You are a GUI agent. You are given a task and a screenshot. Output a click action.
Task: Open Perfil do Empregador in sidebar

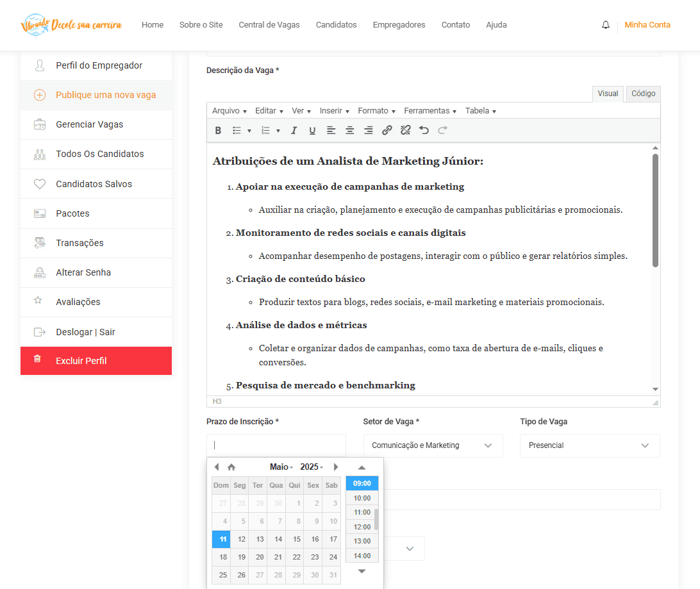[96, 65]
